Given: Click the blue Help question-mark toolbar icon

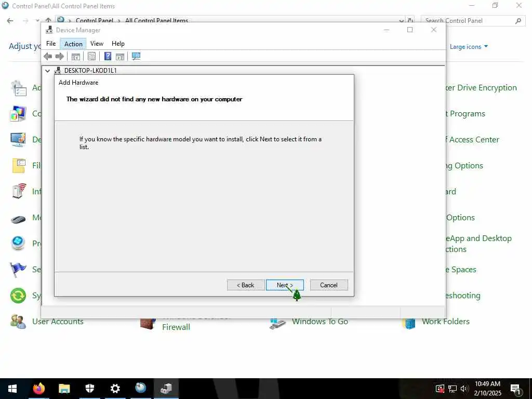Looking at the screenshot, I should click(x=108, y=56).
